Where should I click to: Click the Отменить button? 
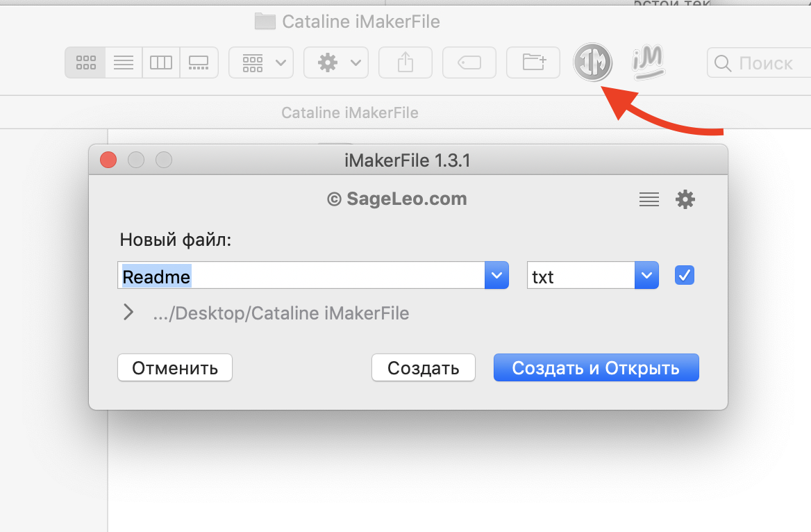pos(175,368)
